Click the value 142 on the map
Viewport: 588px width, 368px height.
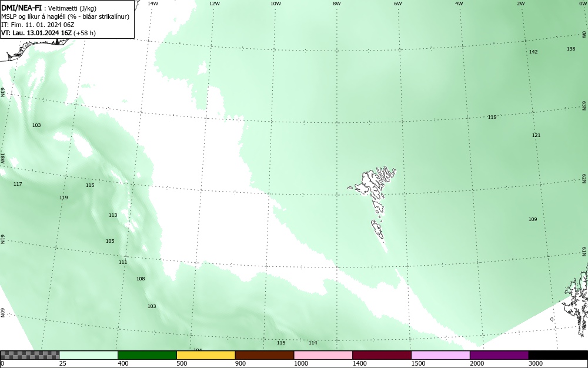pos(533,52)
